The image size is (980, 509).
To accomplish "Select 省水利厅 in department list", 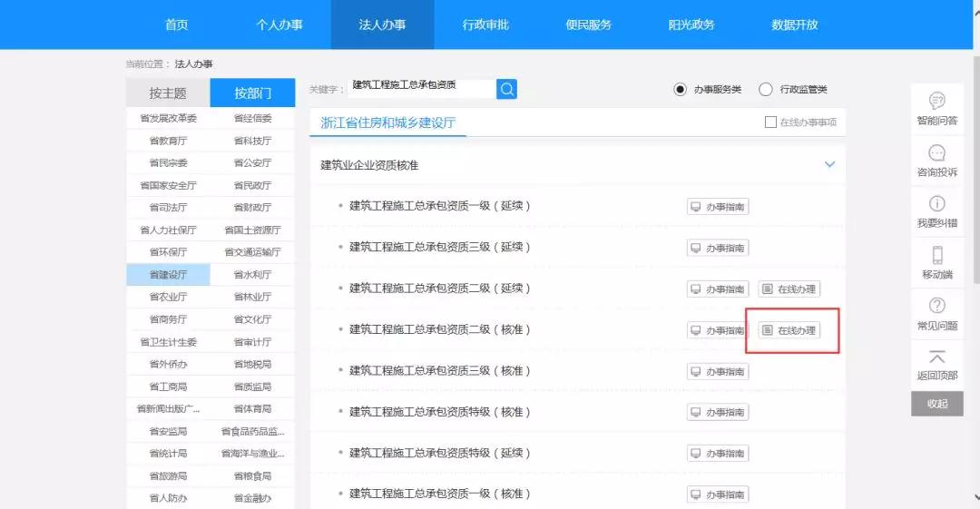I will click(252, 275).
